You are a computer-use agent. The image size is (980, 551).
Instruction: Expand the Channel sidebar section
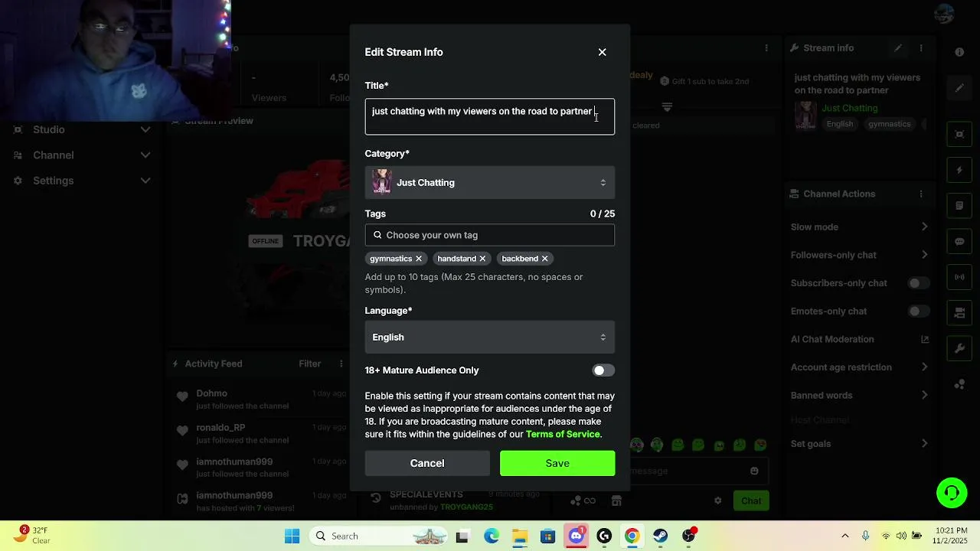pos(82,155)
